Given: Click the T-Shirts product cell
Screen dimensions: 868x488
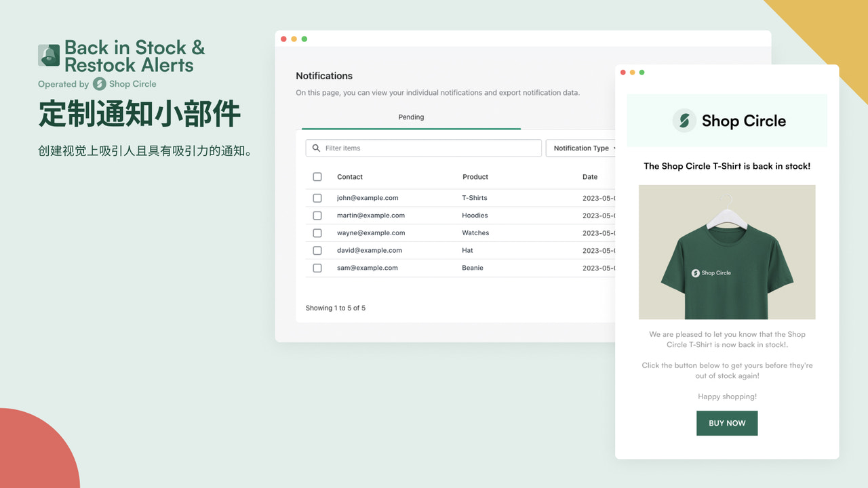Looking at the screenshot, I should pyautogui.click(x=475, y=198).
